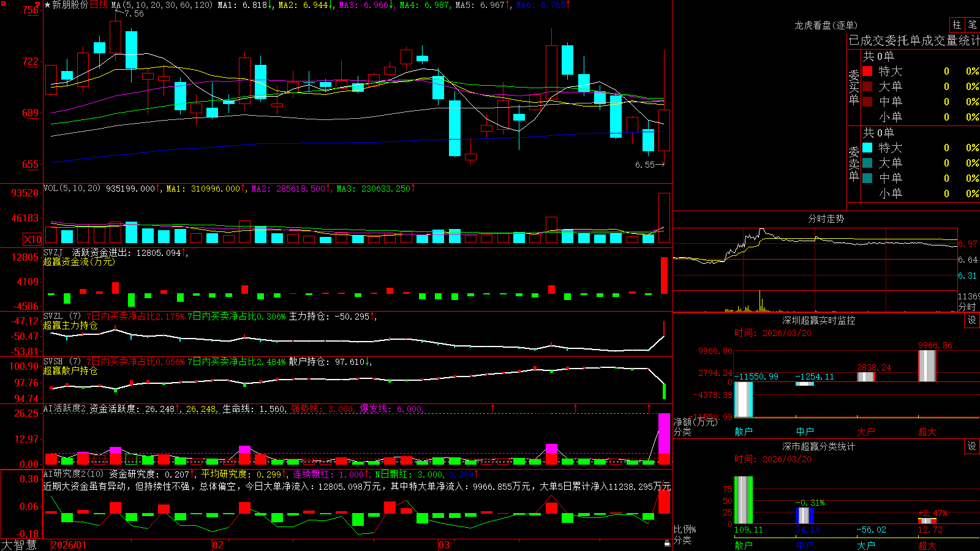980x551 pixels.
Task: Switch 龙虎看盘 to 笔 (tick) view
Action: [x=972, y=24]
